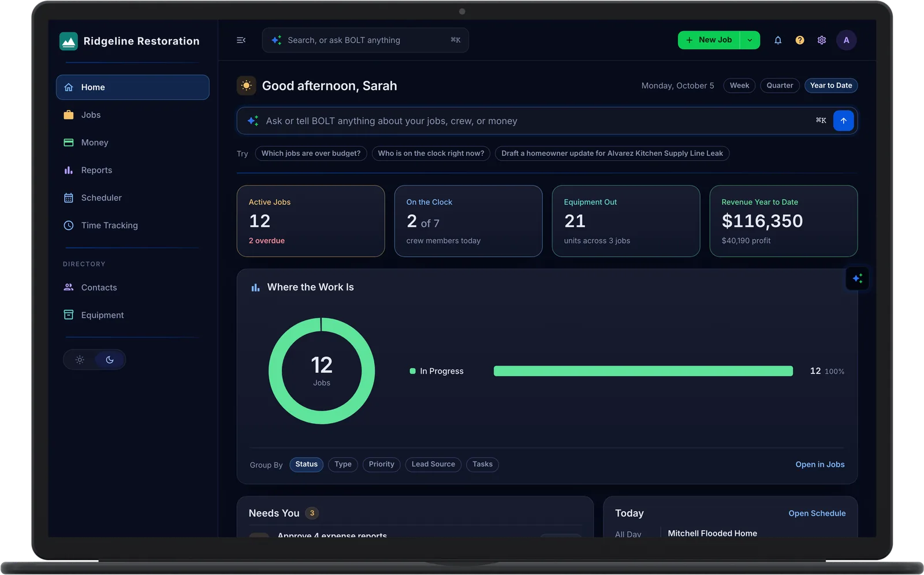Click the New Job button

coord(709,40)
